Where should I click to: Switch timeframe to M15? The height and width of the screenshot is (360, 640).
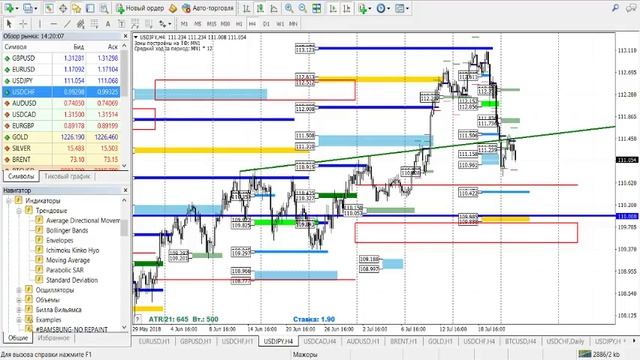point(211,24)
